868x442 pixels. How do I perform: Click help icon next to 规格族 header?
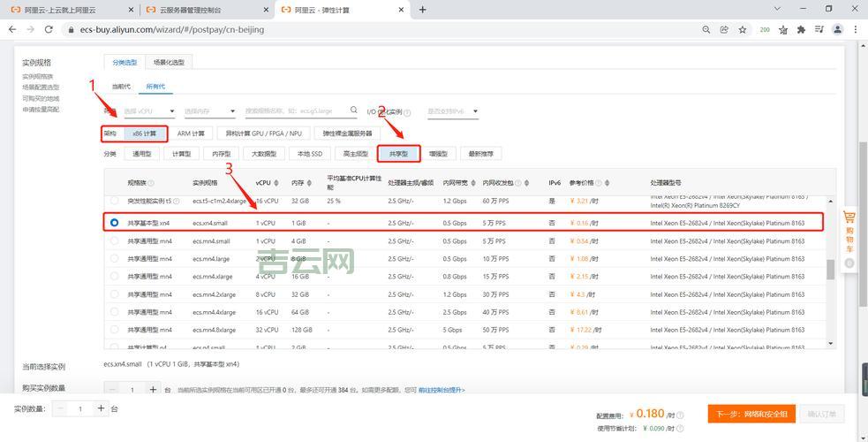pos(151,183)
